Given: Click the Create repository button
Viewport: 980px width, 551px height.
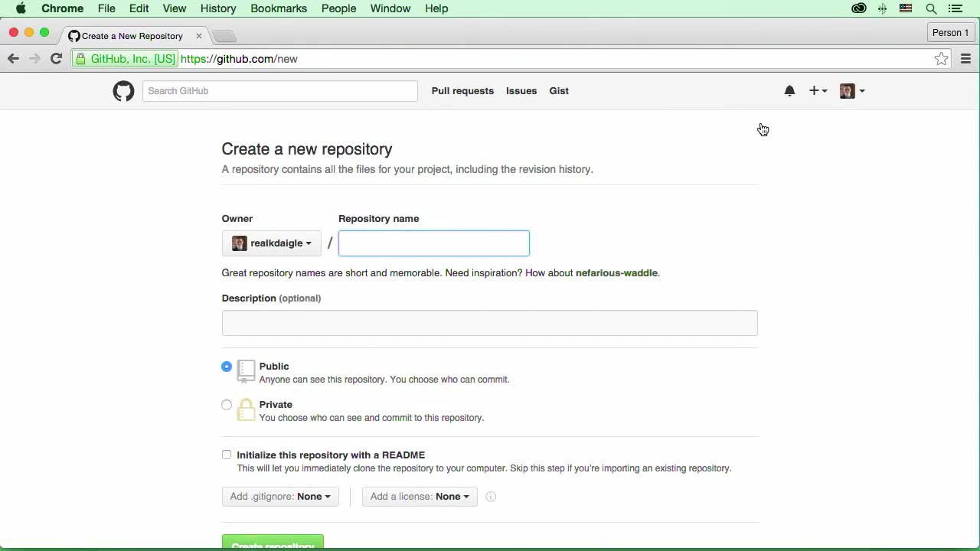Looking at the screenshot, I should [x=273, y=545].
